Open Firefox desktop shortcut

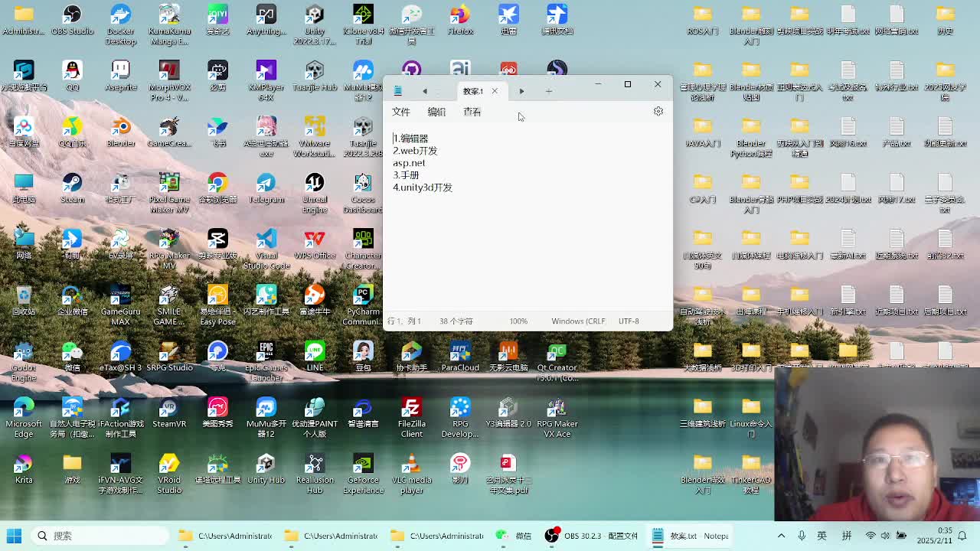460,21
